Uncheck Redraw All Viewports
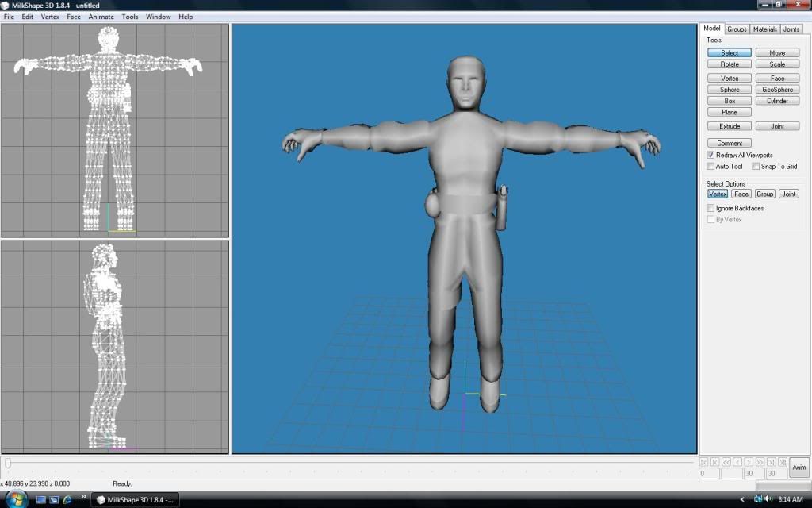Screen dimensions: 812x508 710,155
